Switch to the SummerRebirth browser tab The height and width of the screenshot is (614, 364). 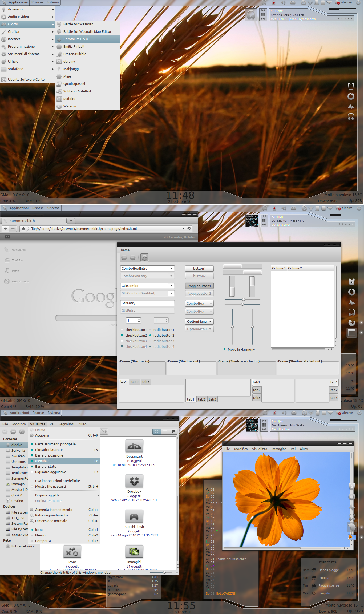34,221
